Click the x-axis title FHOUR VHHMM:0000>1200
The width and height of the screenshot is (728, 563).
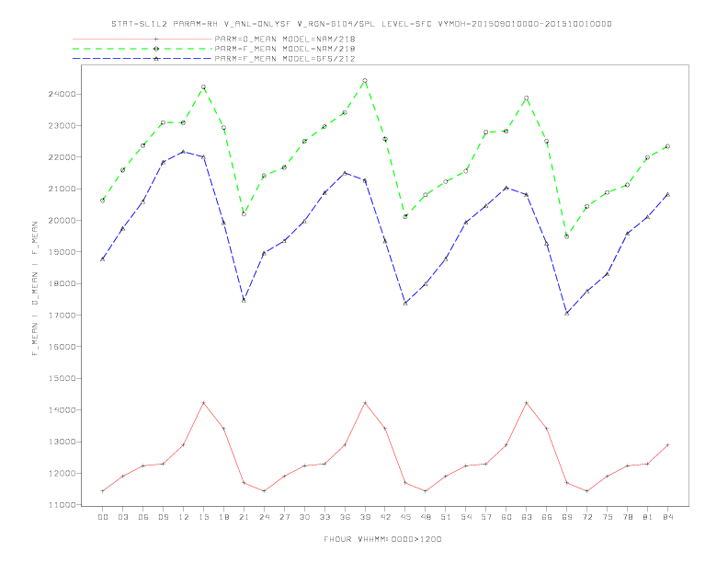[x=382, y=539]
